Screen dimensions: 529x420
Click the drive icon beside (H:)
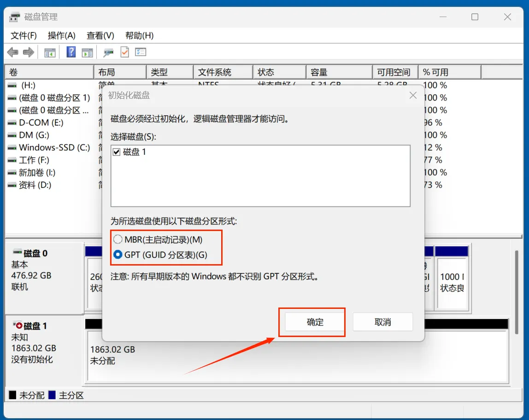tap(12, 85)
